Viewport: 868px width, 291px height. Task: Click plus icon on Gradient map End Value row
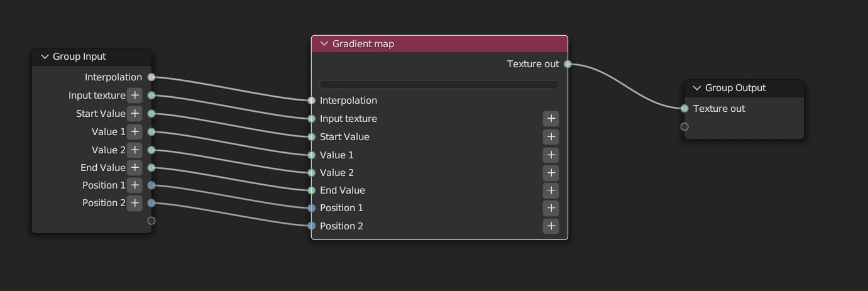551,190
